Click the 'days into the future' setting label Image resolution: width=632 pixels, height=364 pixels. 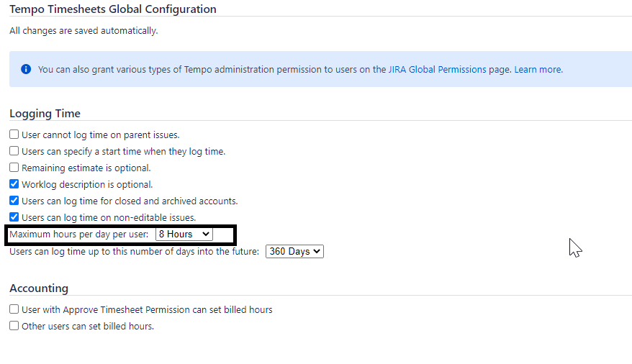click(x=134, y=252)
